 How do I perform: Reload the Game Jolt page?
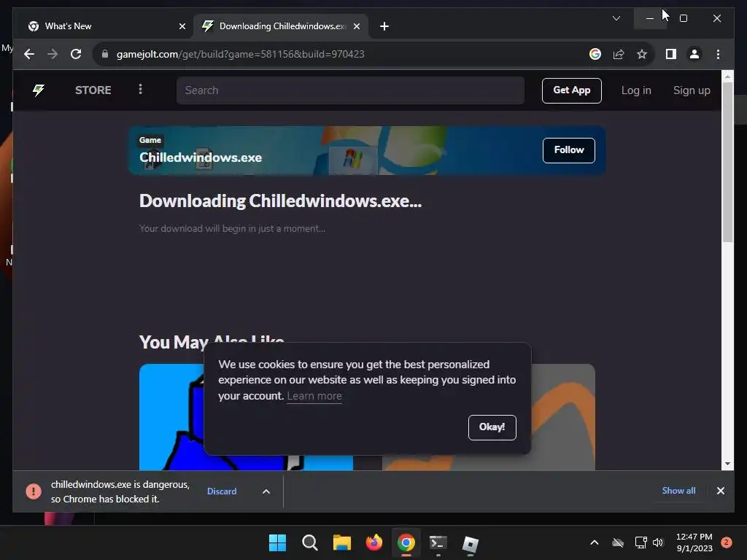[x=76, y=54]
